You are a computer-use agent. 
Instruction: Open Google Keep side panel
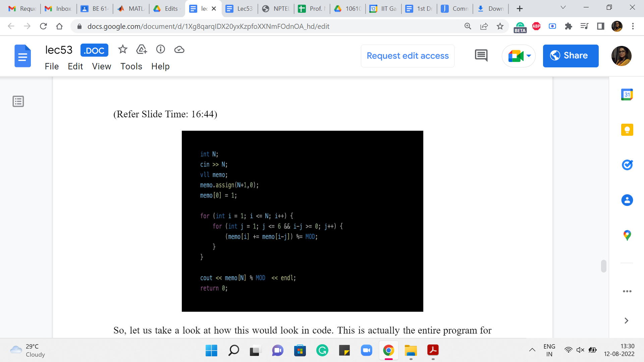click(x=627, y=130)
